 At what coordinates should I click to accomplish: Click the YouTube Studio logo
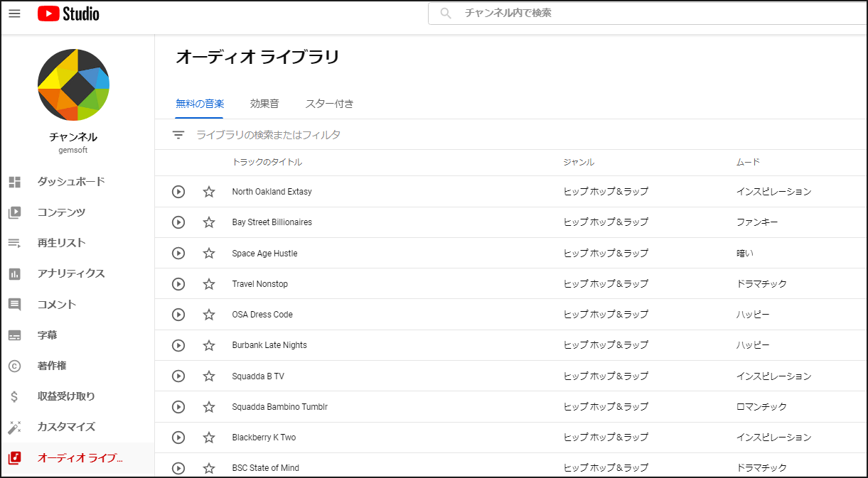(68, 13)
